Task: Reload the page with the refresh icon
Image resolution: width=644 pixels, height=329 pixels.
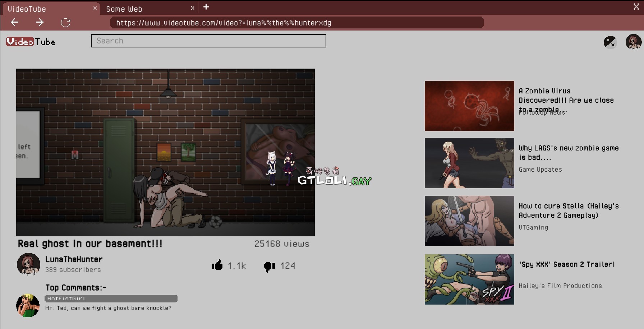Action: click(65, 23)
